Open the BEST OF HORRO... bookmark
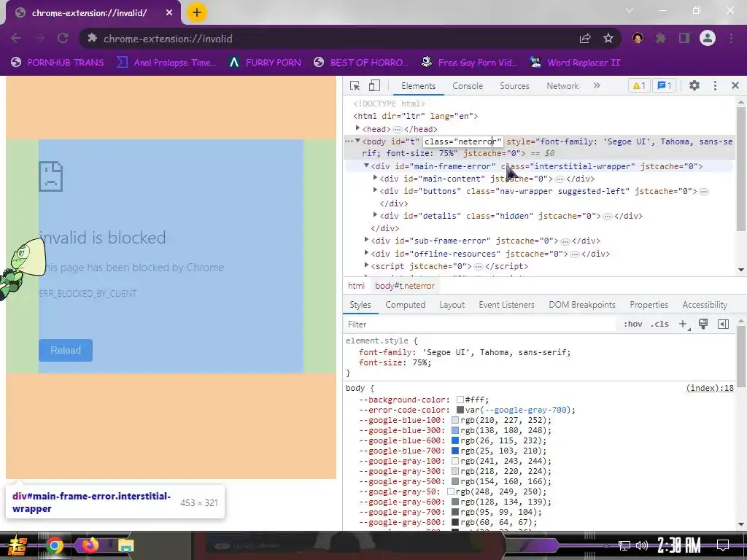The width and height of the screenshot is (747, 560). tap(361, 63)
